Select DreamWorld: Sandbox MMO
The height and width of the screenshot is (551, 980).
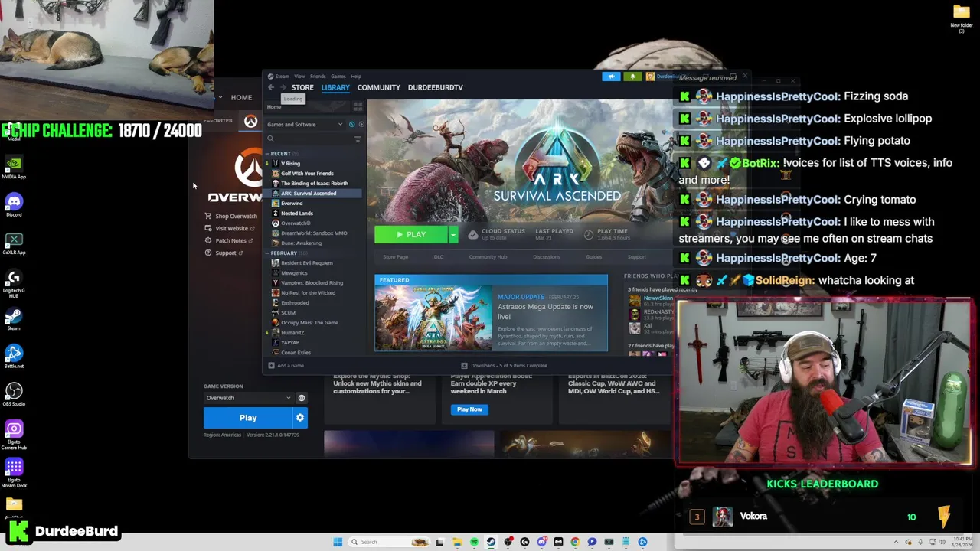(314, 233)
